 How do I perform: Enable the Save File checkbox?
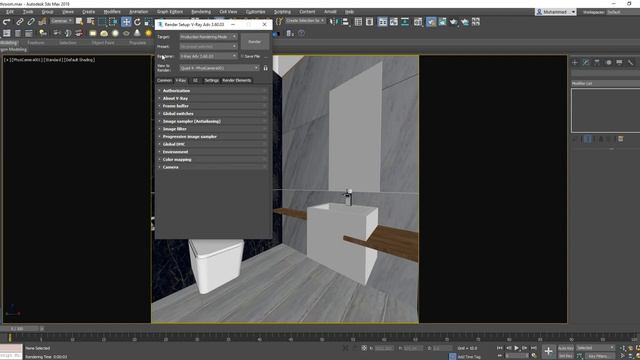pyautogui.click(x=242, y=56)
